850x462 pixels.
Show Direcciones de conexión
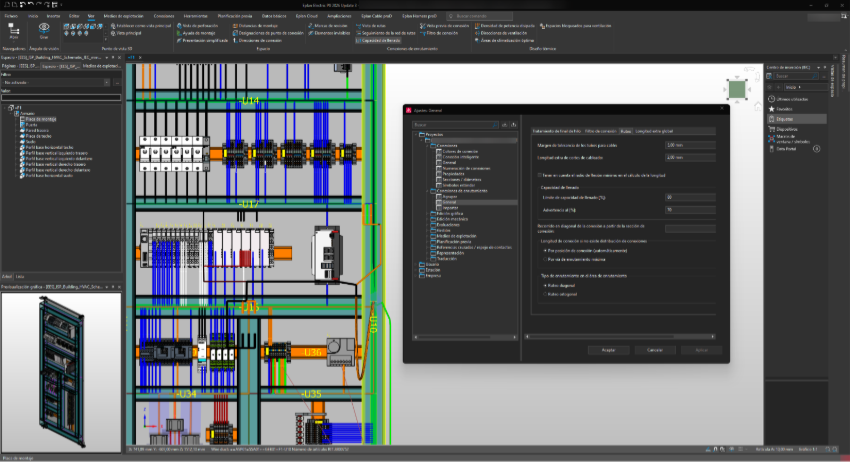point(256,41)
